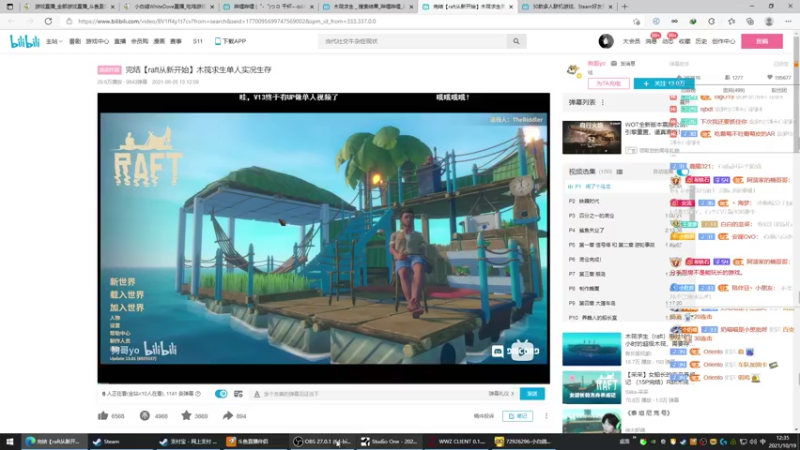800x450 pixels.
Task: Click the send message envelope icon by uploader
Action: tap(614, 64)
